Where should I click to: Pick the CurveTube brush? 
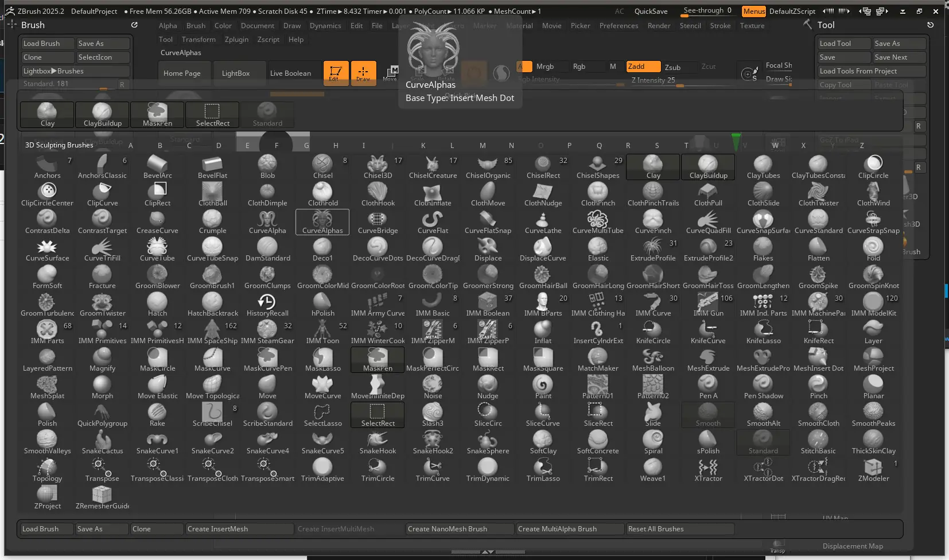pyautogui.click(x=157, y=250)
